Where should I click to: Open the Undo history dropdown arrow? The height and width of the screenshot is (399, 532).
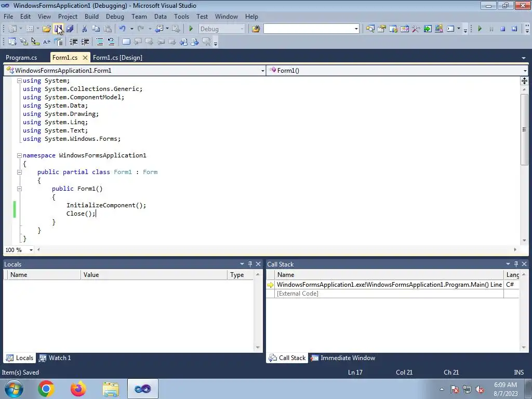(x=131, y=29)
